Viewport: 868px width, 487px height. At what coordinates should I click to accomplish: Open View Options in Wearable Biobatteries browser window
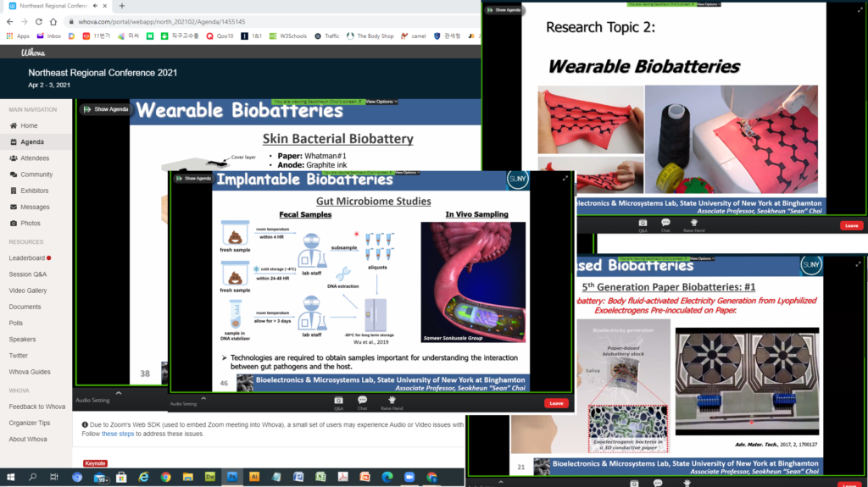pos(381,102)
